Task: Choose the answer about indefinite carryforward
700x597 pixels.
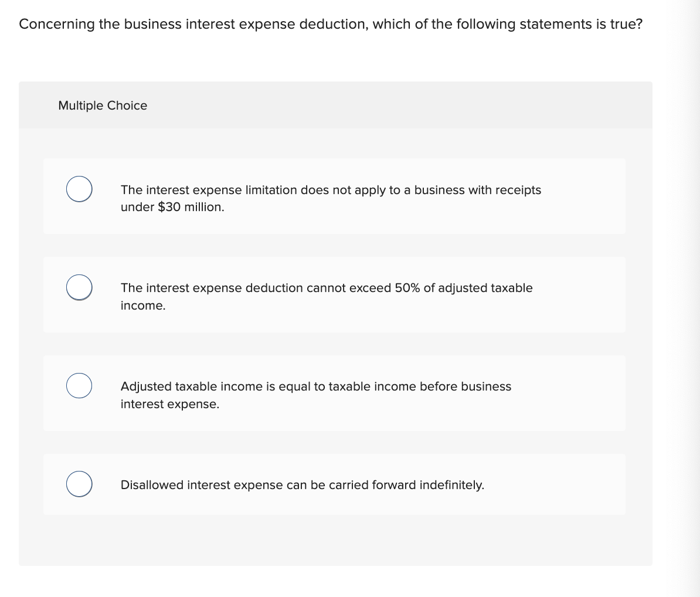Action: point(302,484)
